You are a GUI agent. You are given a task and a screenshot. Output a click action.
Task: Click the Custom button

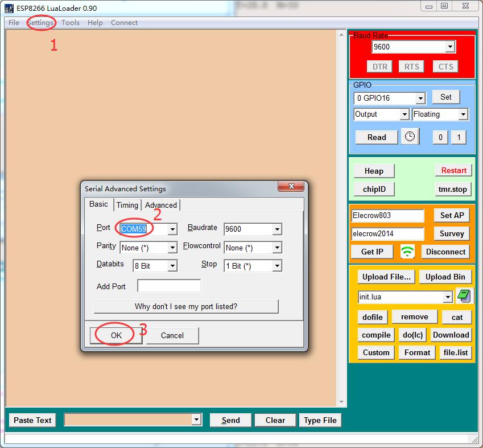(x=376, y=352)
